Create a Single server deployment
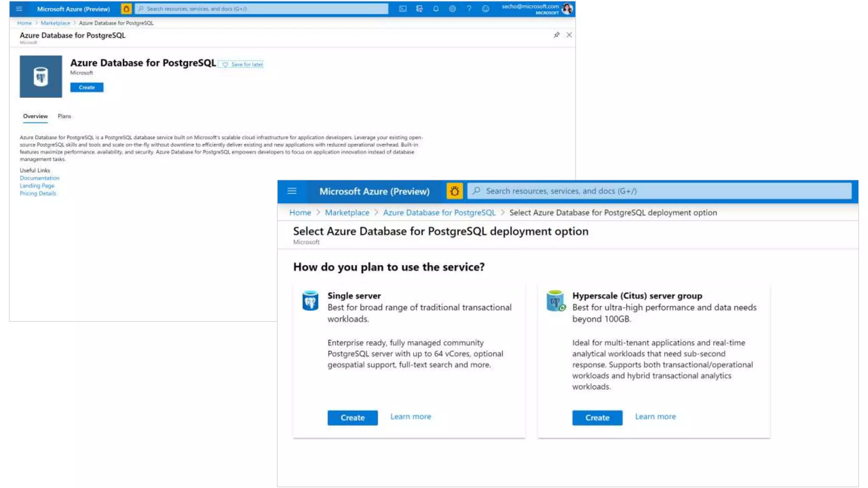Image resolution: width=868 pixels, height=488 pixels. [353, 418]
